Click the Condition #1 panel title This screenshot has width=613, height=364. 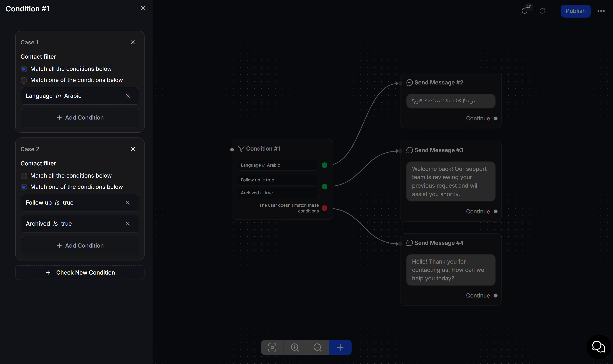[x=27, y=9]
